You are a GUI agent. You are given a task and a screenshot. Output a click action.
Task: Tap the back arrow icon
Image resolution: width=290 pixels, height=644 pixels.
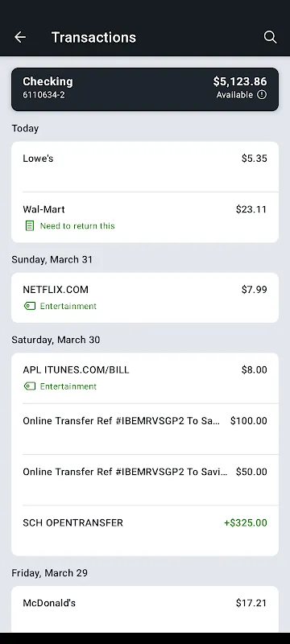pyautogui.click(x=19, y=37)
